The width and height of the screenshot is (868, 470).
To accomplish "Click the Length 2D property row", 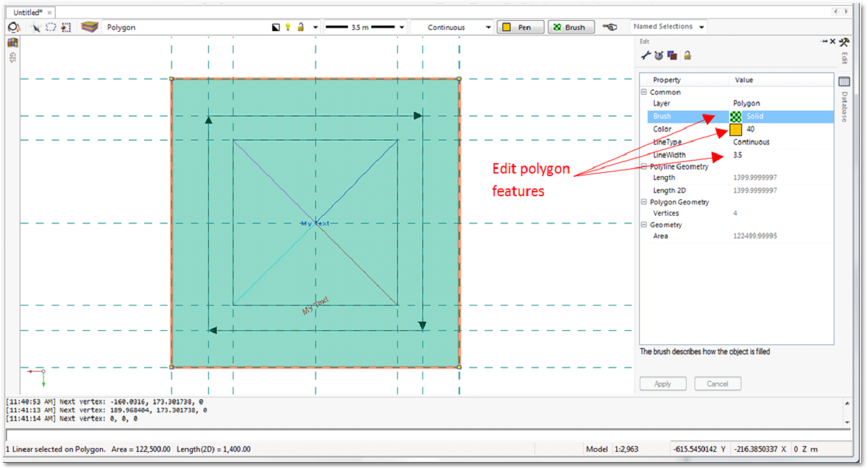I will point(741,190).
